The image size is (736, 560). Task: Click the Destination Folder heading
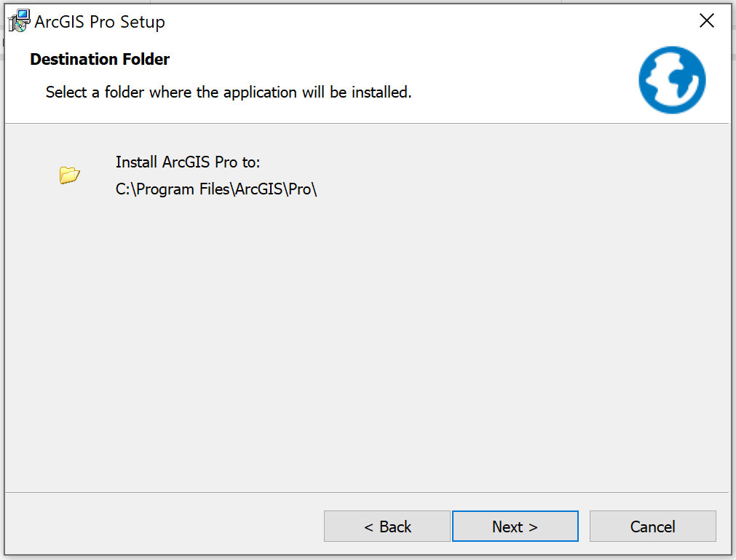(x=100, y=60)
